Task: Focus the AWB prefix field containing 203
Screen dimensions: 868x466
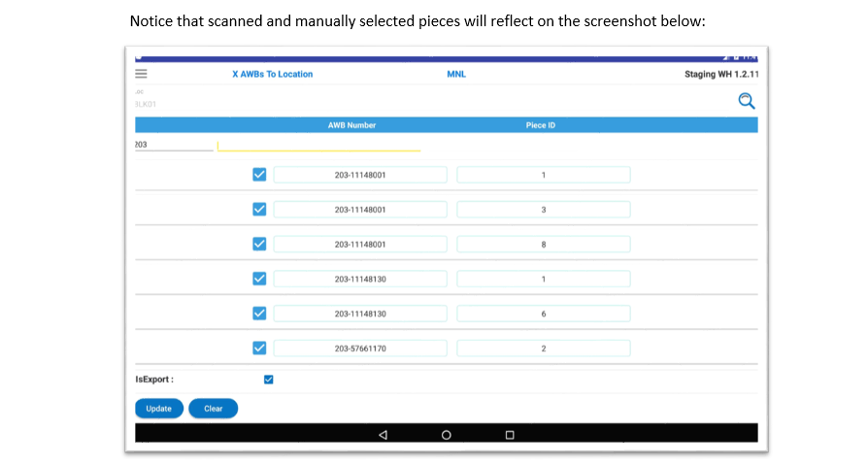Action: (x=174, y=145)
